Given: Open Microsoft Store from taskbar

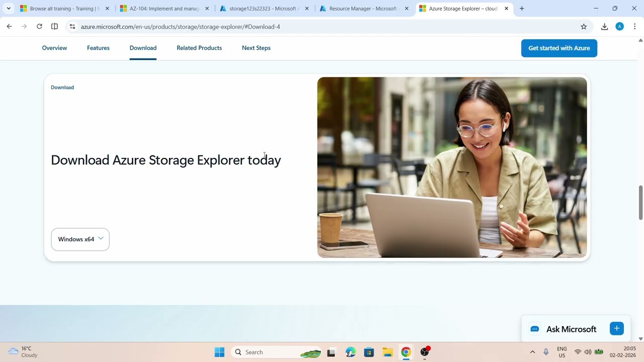Looking at the screenshot, I should click(x=369, y=352).
